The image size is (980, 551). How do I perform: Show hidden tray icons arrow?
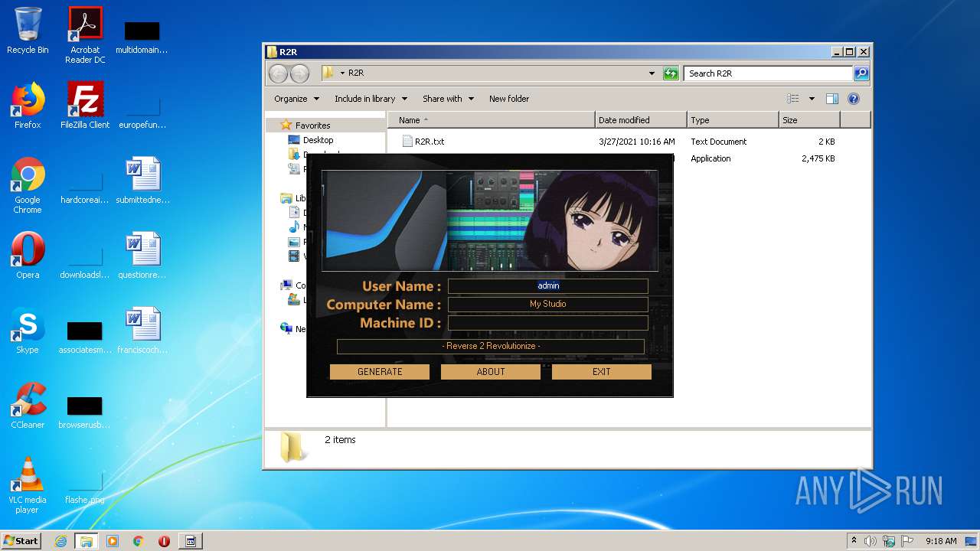(x=854, y=541)
